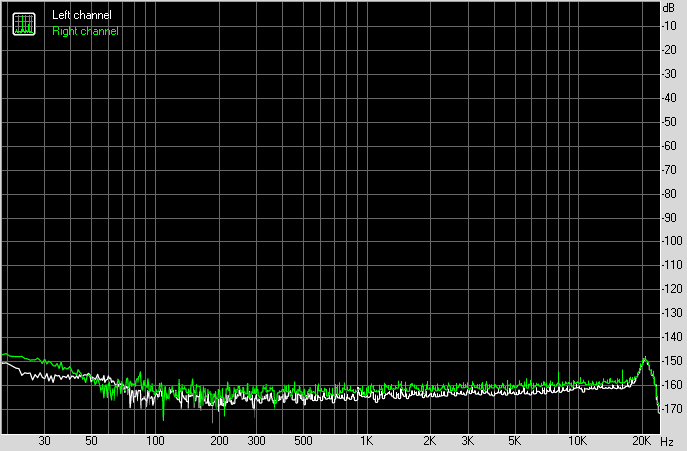
Task: Click the -130 dB axis value
Action: [x=672, y=313]
